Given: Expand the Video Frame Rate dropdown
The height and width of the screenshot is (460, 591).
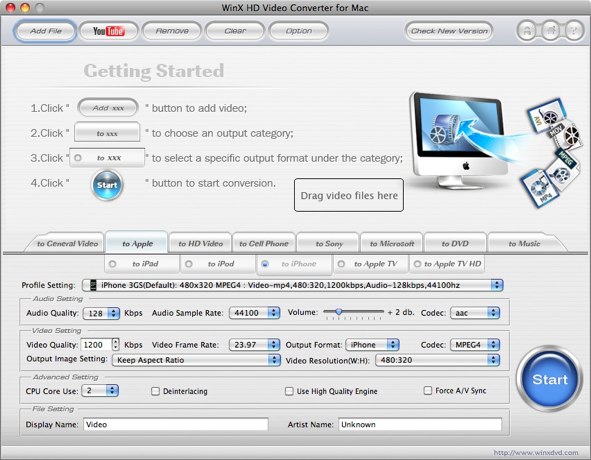Looking at the screenshot, I should pyautogui.click(x=254, y=345).
